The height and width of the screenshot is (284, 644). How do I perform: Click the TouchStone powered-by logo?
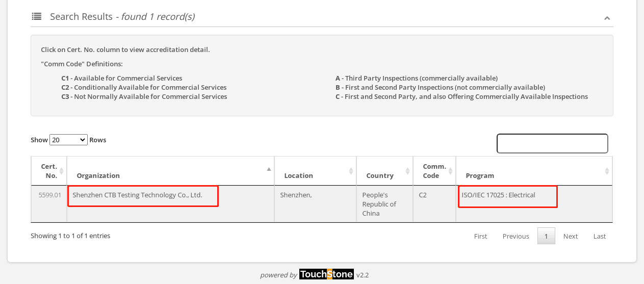pos(326,274)
